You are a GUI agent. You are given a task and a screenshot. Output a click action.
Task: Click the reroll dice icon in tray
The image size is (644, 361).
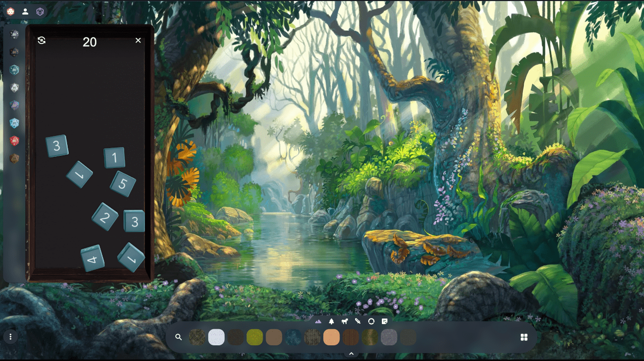42,40
